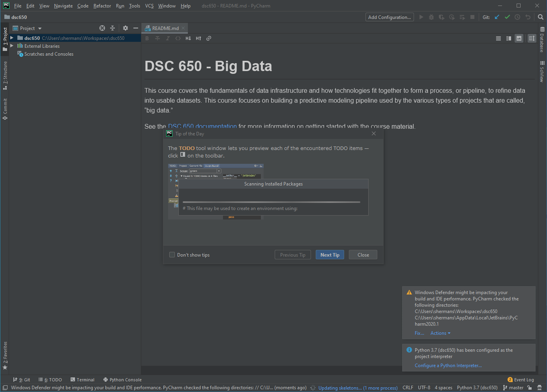Screen dimensions: 547x392
Task: Click the hector inspector icon in status bar
Action: click(540, 388)
